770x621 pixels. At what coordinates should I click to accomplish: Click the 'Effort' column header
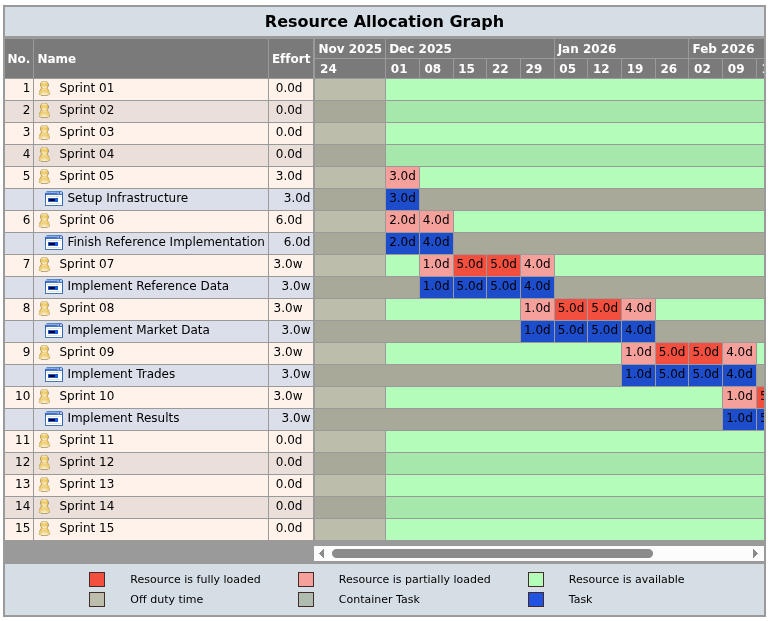[x=291, y=59]
